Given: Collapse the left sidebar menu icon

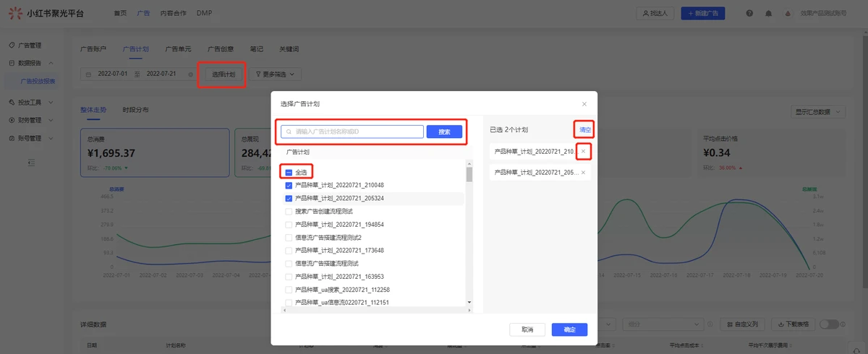Looking at the screenshot, I should [31, 163].
